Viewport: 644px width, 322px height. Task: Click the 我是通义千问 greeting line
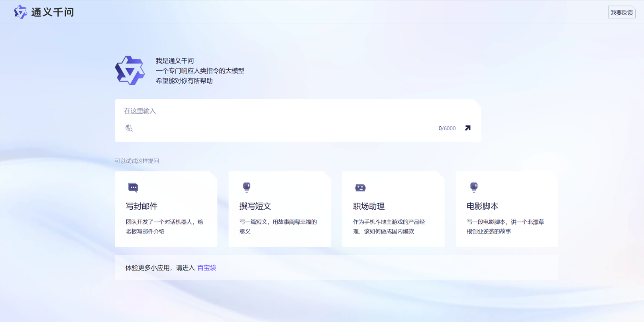coord(175,61)
